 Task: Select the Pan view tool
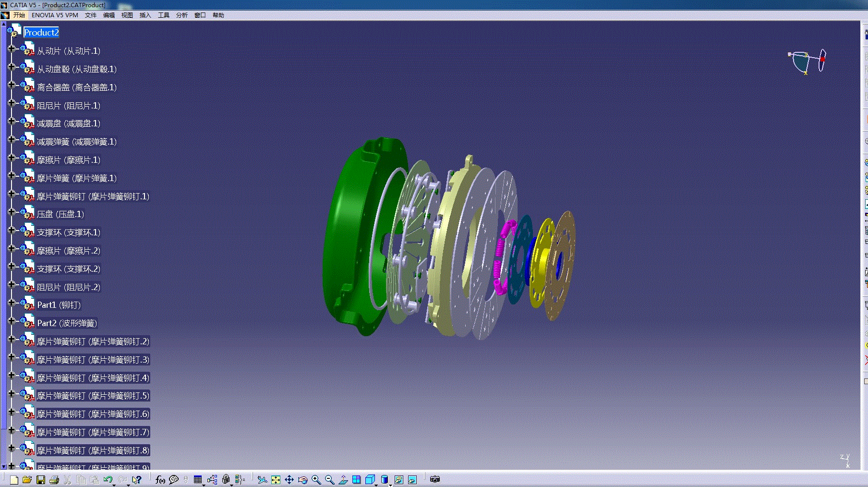[x=289, y=479]
